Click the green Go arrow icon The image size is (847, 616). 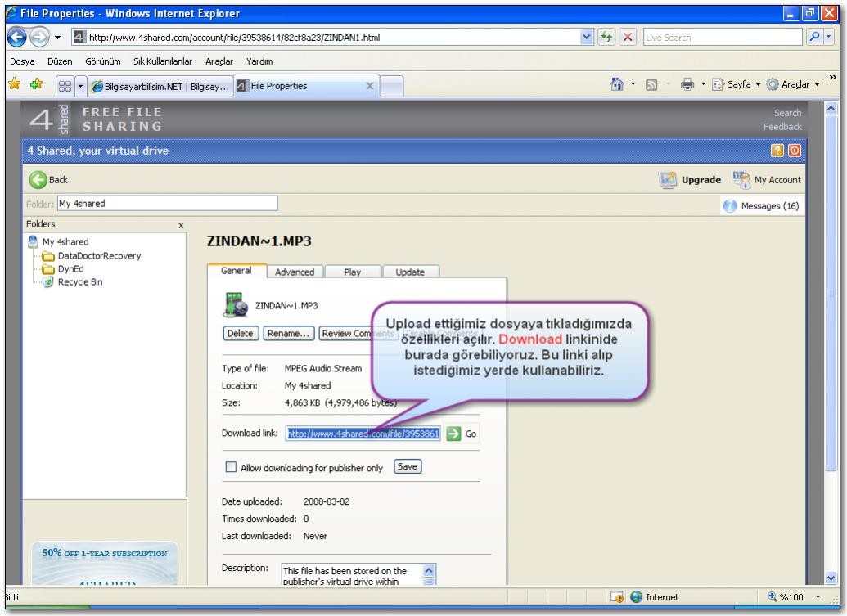click(453, 434)
